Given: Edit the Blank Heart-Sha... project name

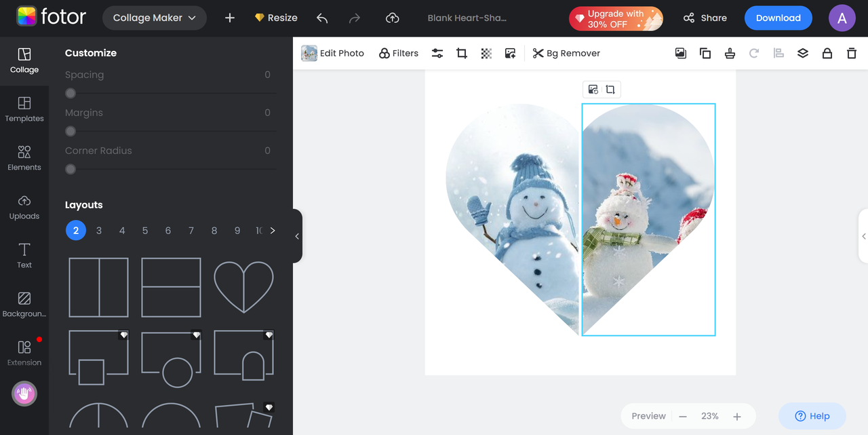Looking at the screenshot, I should point(467,18).
